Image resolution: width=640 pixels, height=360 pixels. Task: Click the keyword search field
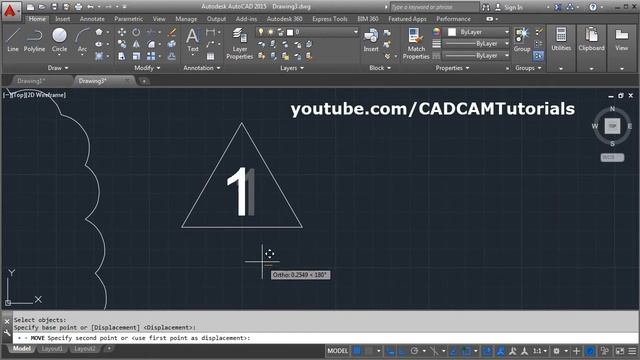435,7
